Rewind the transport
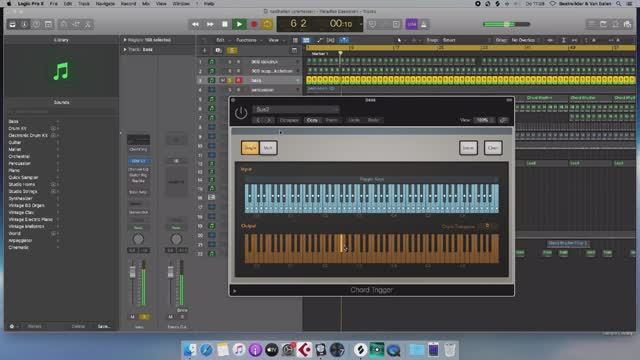Screen dimensions: 640x360 click(196, 24)
